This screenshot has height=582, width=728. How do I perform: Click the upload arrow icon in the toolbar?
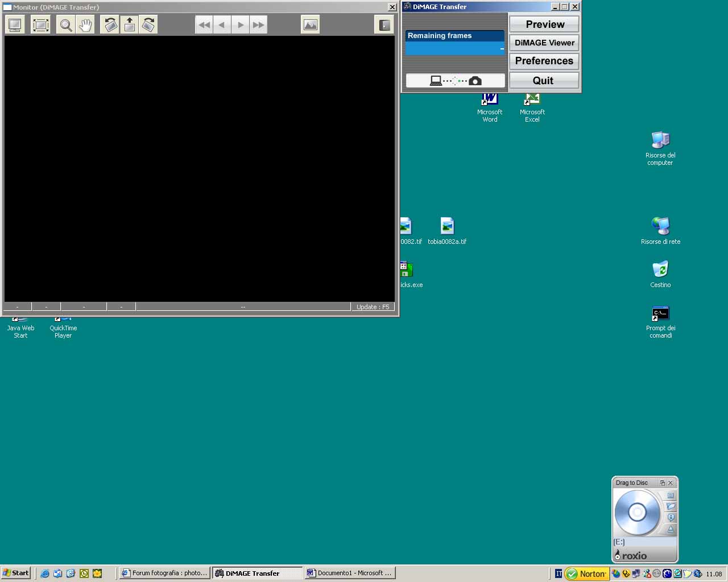[130, 25]
